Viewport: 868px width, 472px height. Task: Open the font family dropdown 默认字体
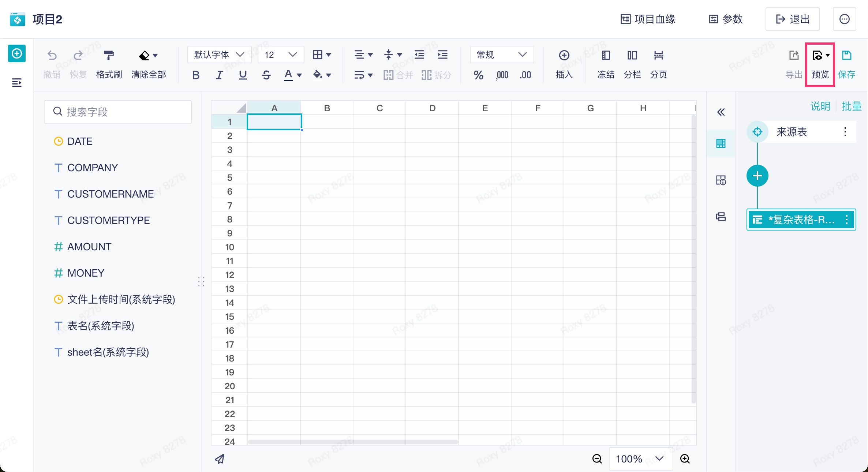219,55
